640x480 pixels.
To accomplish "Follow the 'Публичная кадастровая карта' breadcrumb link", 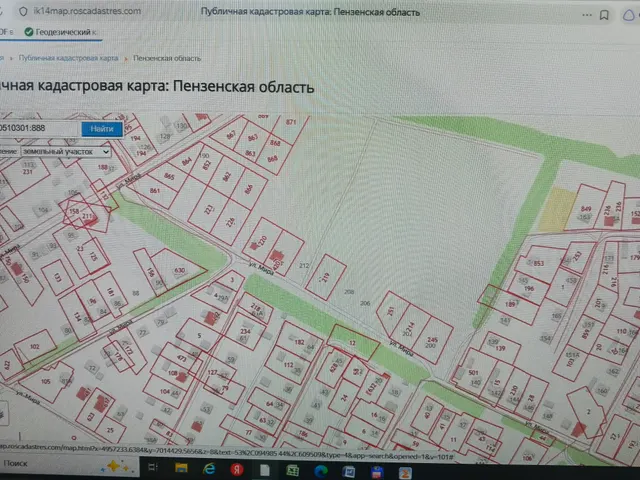I will coord(68,58).
